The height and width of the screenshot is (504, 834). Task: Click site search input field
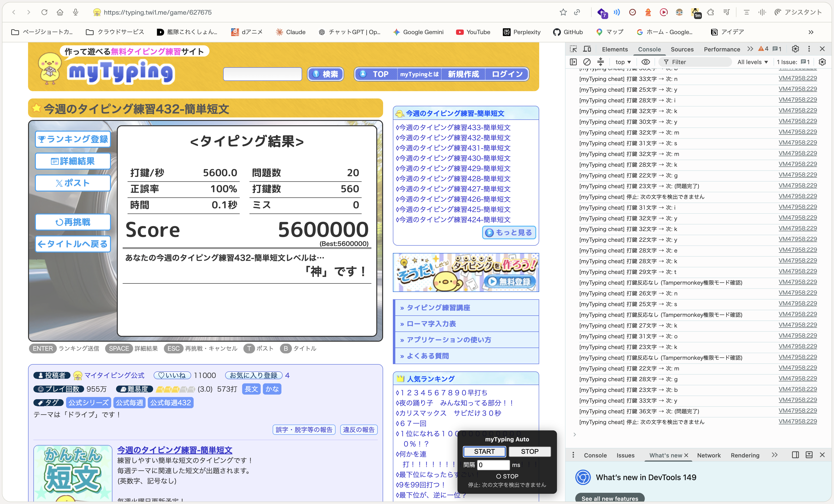tap(262, 74)
